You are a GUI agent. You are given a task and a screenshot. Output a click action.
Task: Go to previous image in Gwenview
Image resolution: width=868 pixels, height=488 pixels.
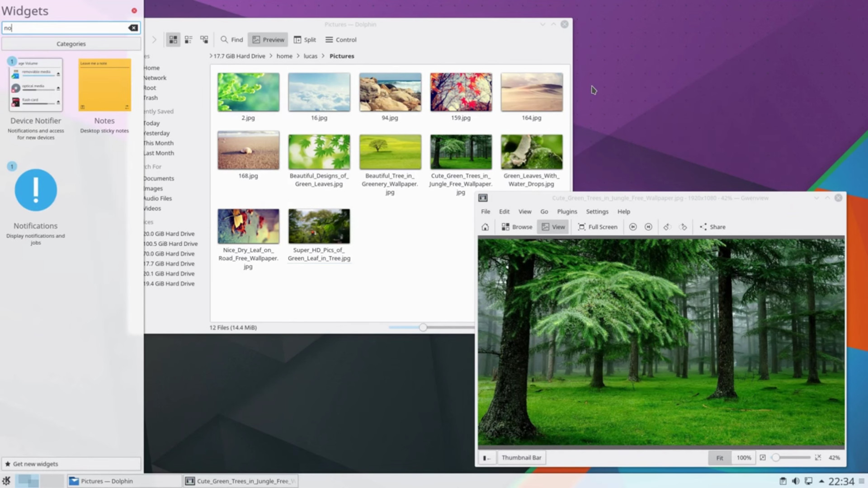point(633,227)
